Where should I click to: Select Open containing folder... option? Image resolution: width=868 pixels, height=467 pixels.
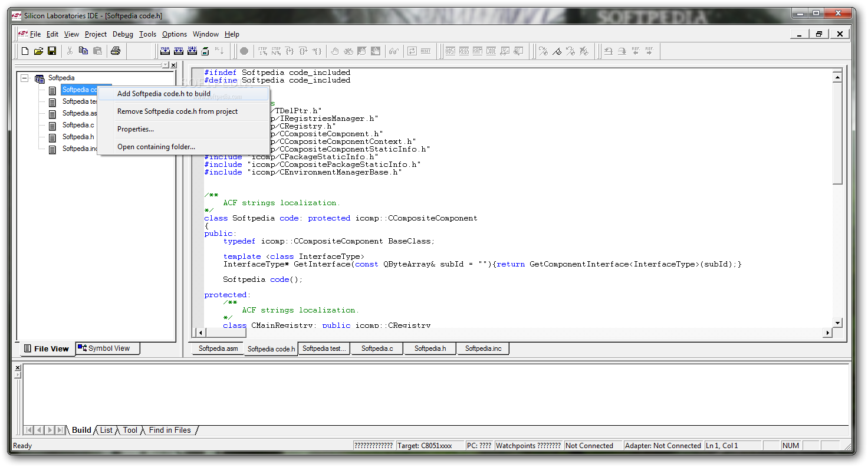point(183,147)
